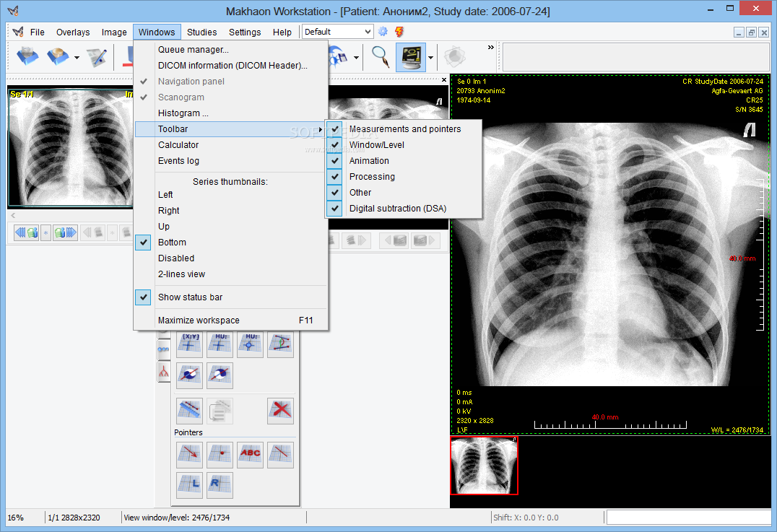Click the open study icon with dropdown arrow
The height and width of the screenshot is (532, 777).
58,56
